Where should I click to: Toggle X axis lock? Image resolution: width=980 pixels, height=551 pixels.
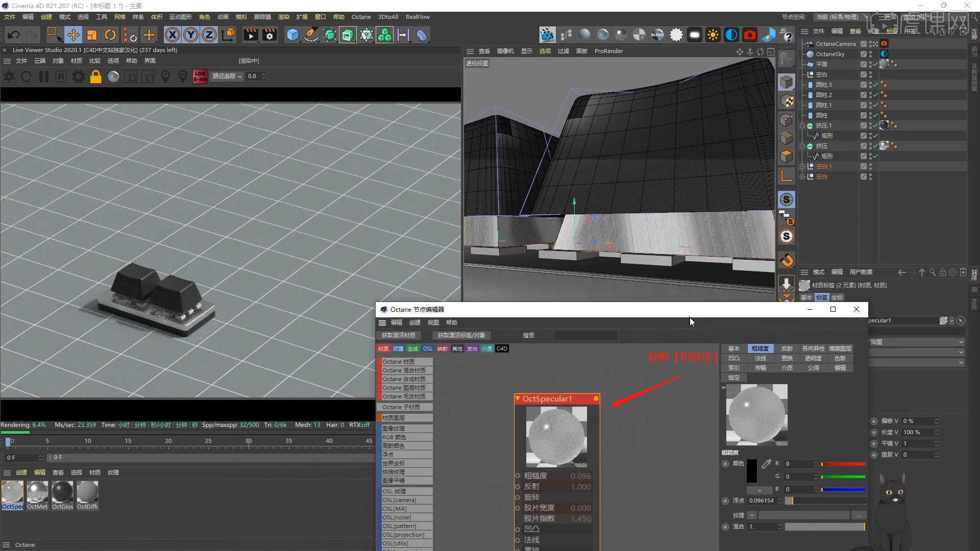(173, 35)
